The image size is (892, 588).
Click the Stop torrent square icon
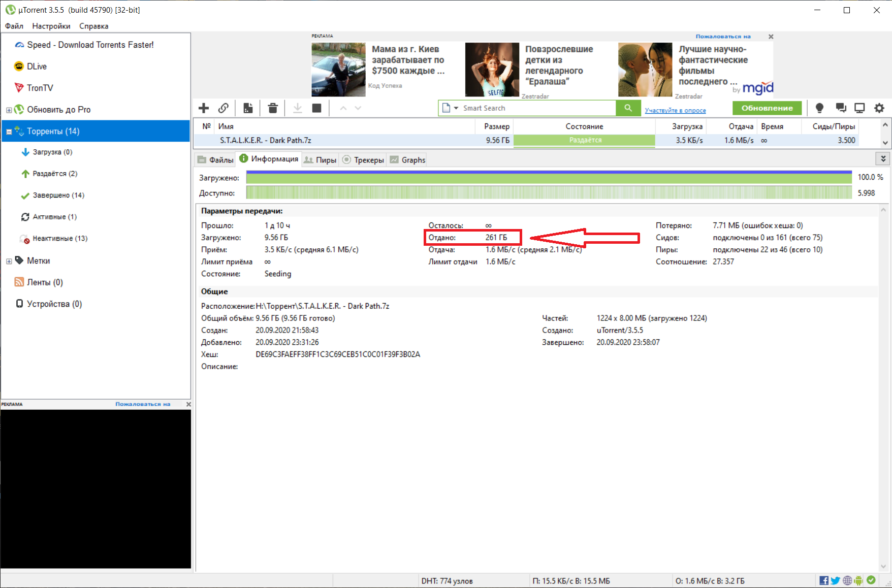pyautogui.click(x=317, y=108)
